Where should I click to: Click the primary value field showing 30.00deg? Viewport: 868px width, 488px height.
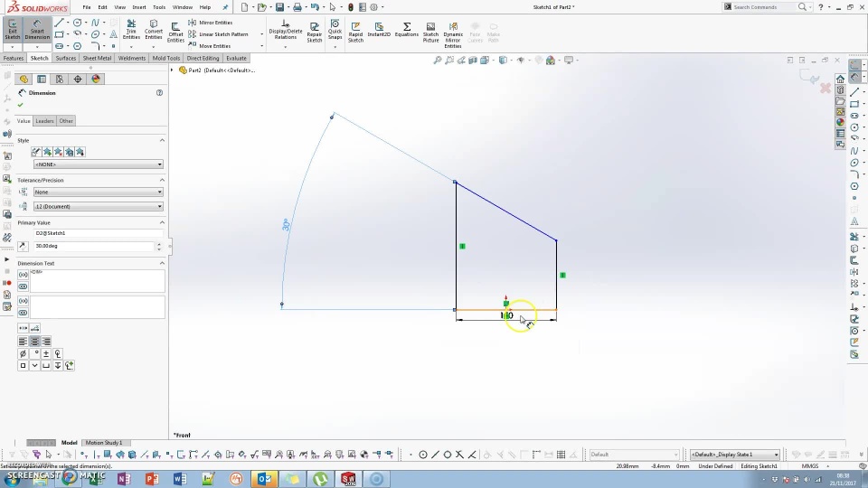coord(93,246)
